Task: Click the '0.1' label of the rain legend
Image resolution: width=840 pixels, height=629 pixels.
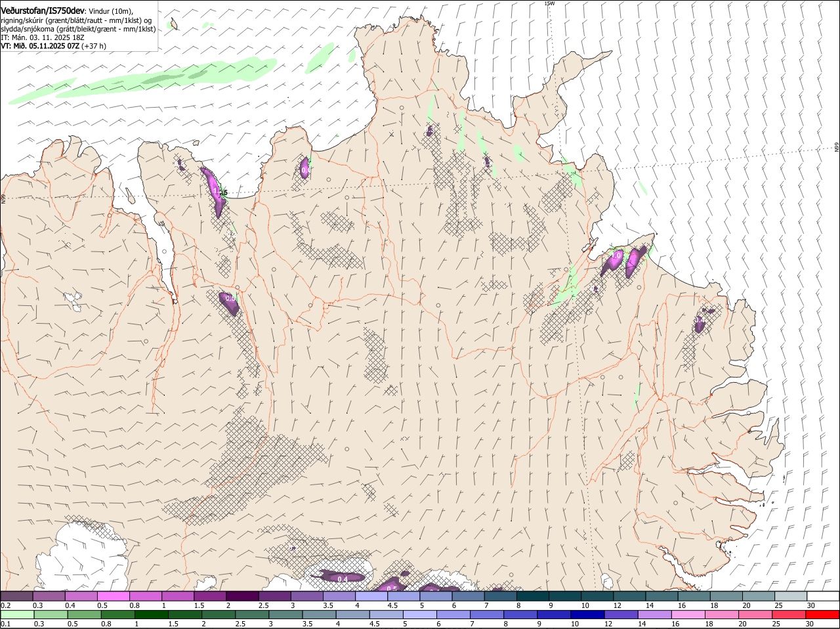Action: coord(5,624)
